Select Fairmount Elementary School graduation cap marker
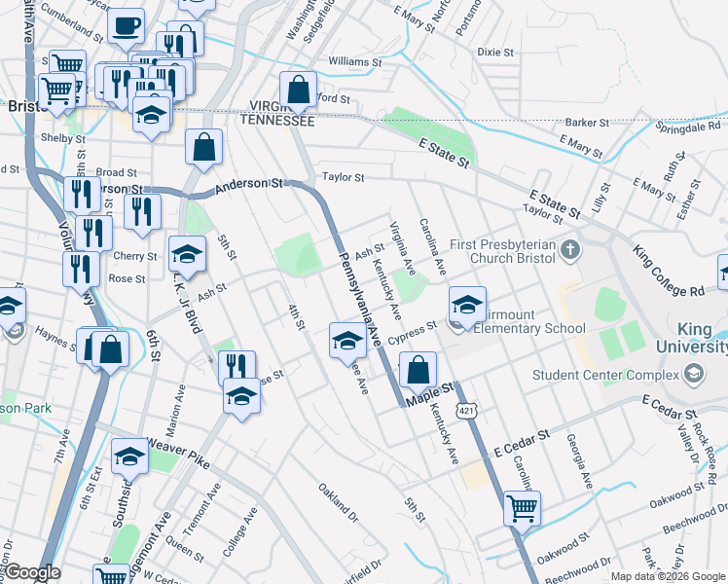The image size is (728, 584). click(x=467, y=307)
